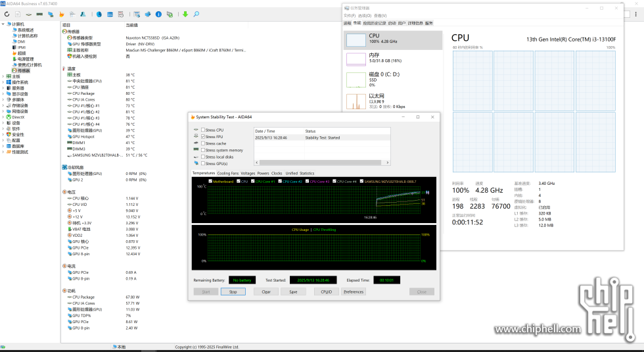Toggle Motherboard graph checkbox

coord(210,181)
